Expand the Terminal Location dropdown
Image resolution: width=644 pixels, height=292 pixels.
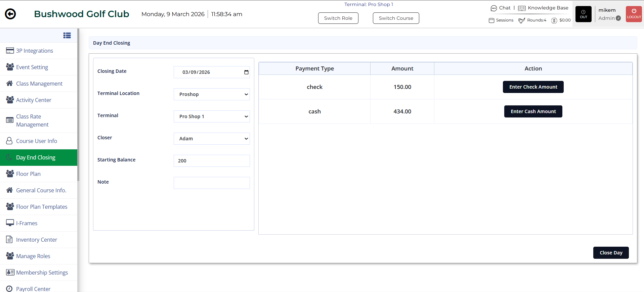point(212,94)
